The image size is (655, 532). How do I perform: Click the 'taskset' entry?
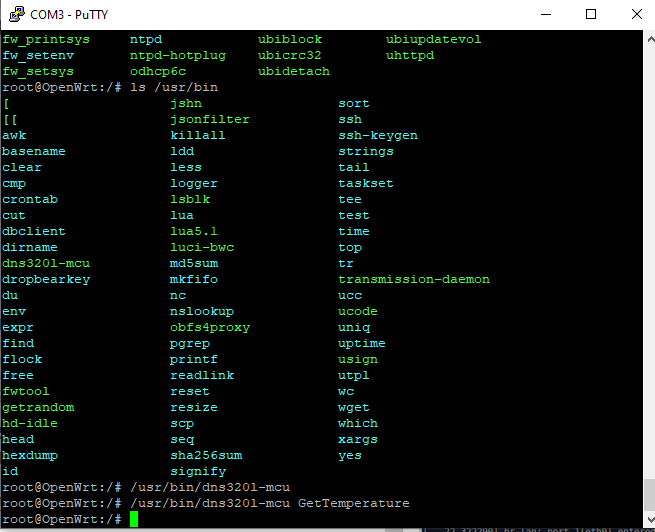[x=366, y=183]
